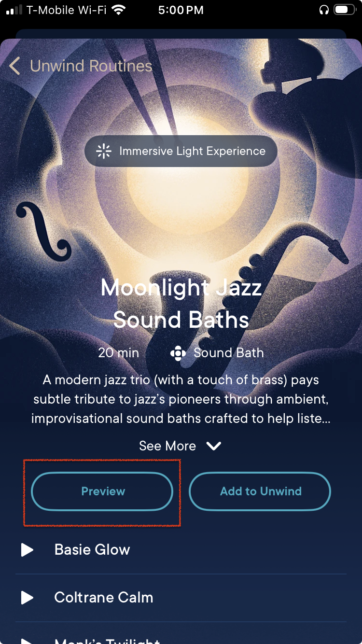362x644 pixels.
Task: Expand description with See More chevron
Action: (213, 446)
